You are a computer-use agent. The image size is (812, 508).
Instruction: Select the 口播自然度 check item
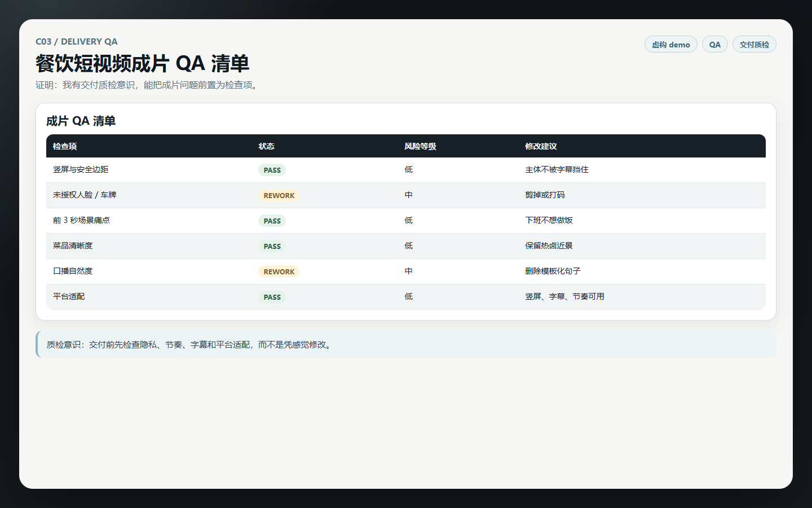tap(73, 271)
